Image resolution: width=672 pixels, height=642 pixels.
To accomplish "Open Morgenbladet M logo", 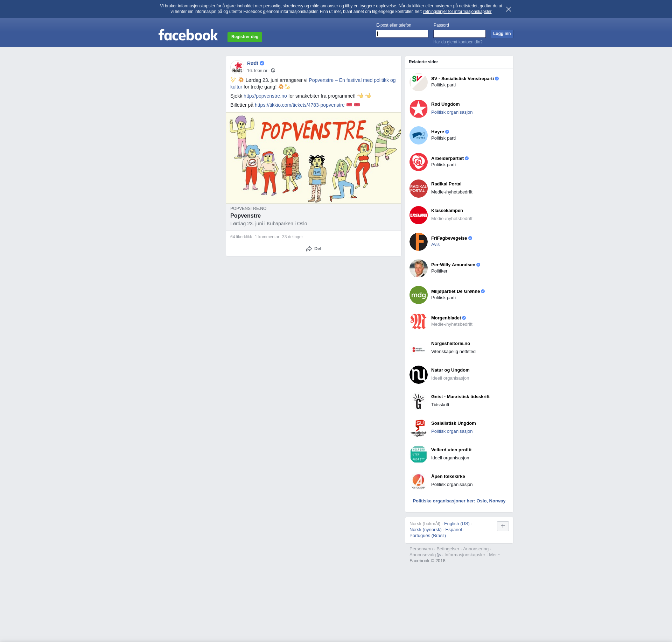I will click(419, 322).
